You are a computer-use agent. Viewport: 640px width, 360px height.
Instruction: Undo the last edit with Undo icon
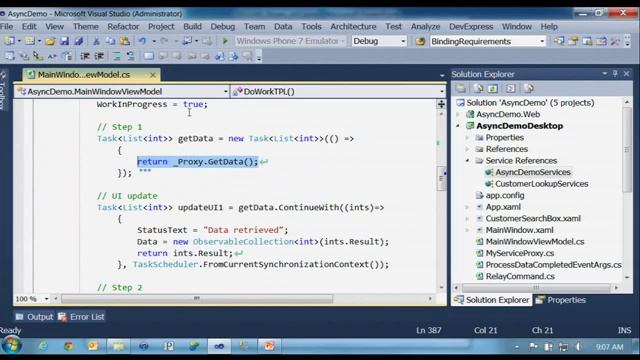click(x=142, y=41)
